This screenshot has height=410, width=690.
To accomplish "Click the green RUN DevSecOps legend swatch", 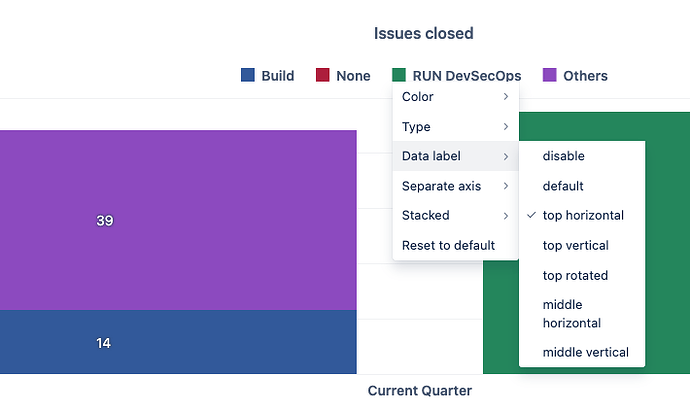I will tap(399, 75).
